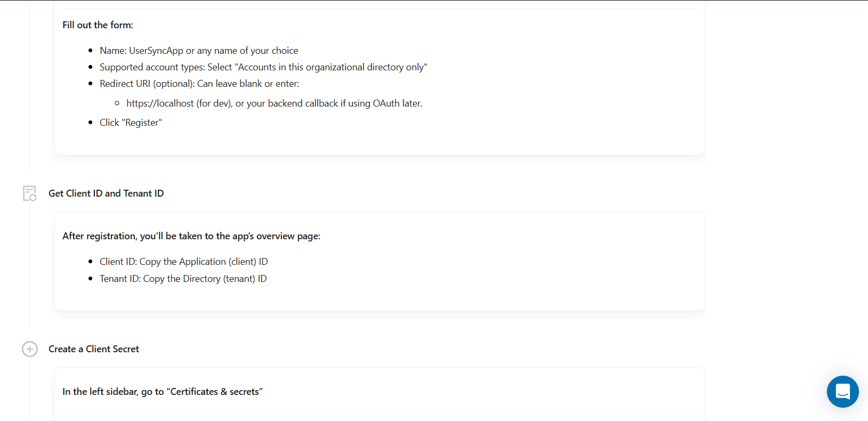Click the "Client ID: Copy the Application (client) ID" line
868x421 pixels.
click(x=183, y=262)
